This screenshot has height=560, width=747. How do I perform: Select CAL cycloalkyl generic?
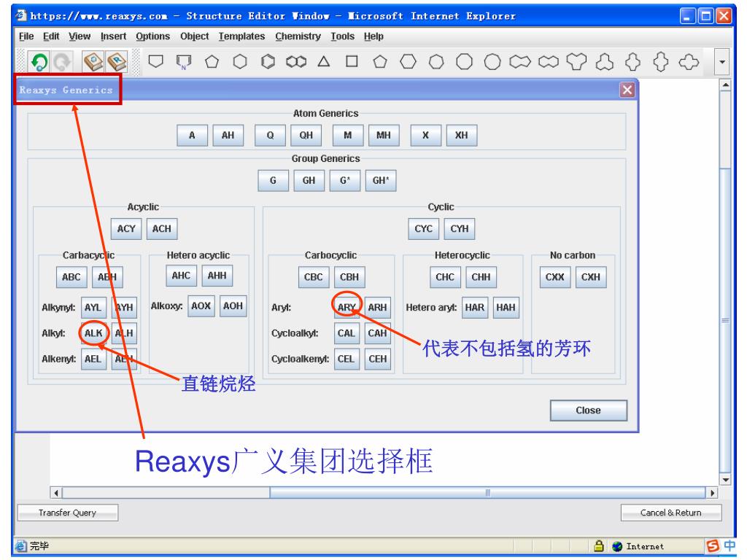pyautogui.click(x=347, y=333)
